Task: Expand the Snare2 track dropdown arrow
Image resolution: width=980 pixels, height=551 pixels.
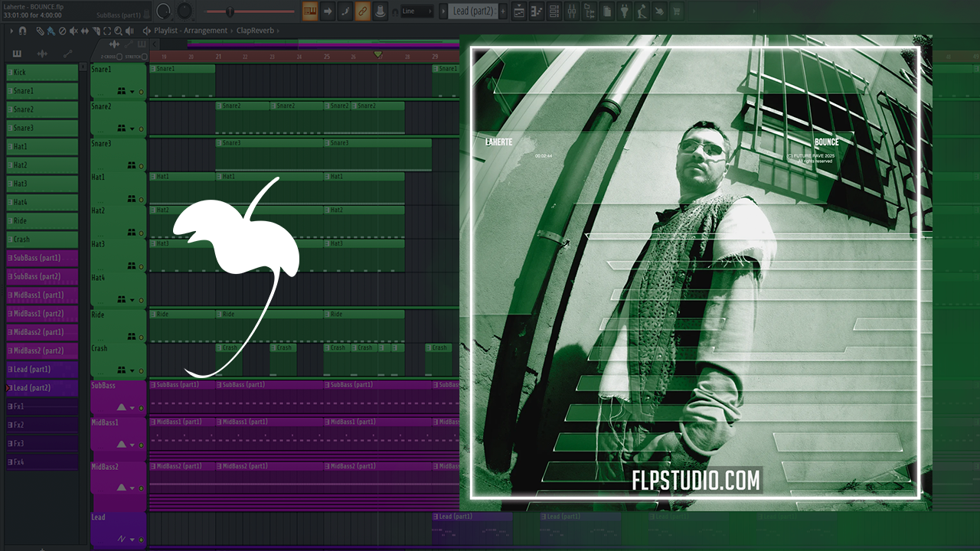Action: tap(132, 129)
